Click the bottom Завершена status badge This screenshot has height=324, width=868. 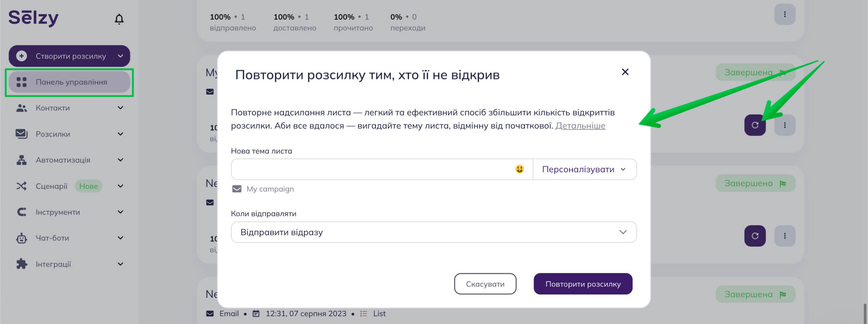pyautogui.click(x=755, y=295)
